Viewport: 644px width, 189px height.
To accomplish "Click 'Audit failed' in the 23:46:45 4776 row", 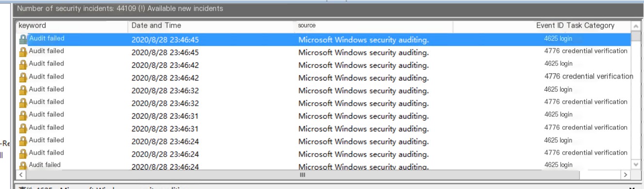I will pyautogui.click(x=46, y=51).
